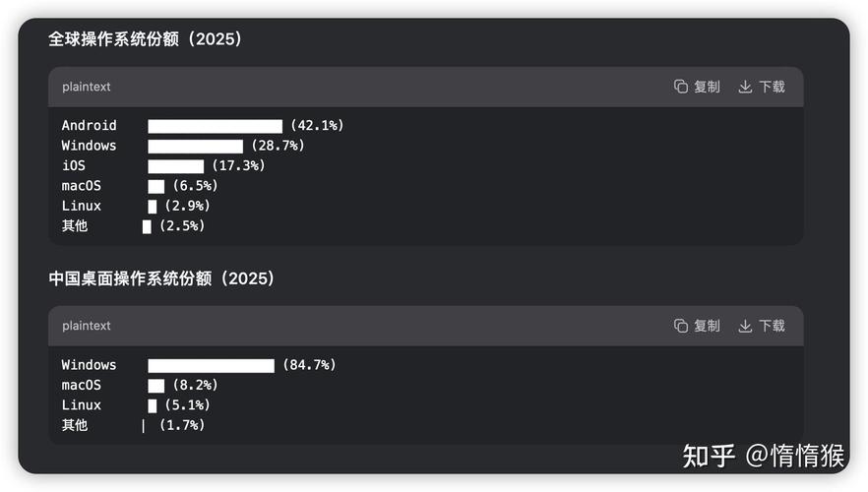Click the 知乎 @惰惰猴 watermark

(x=764, y=456)
